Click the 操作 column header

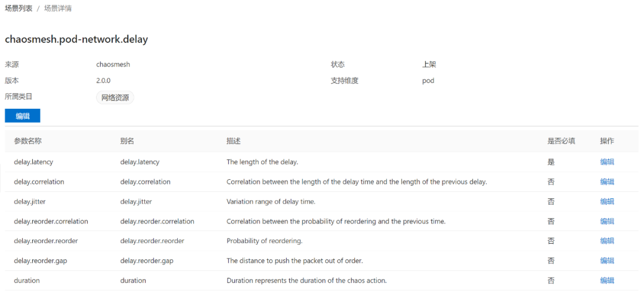607,141
